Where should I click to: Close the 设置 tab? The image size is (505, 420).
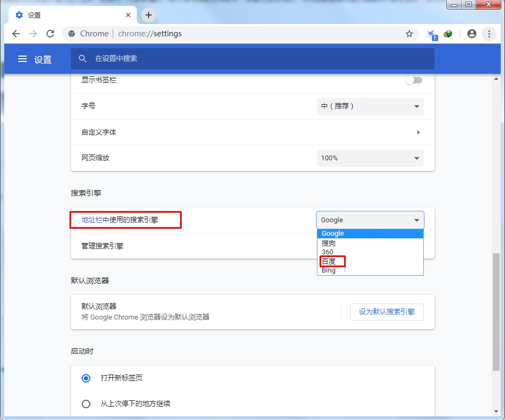point(128,15)
